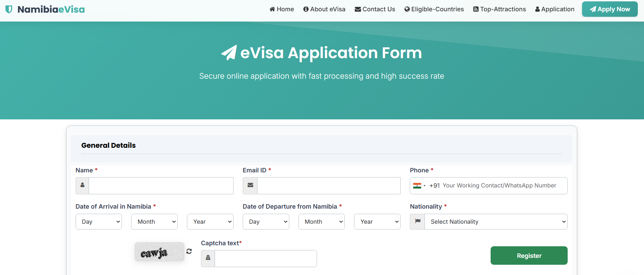Click the lock icon beside Captcha field
Screen dimensions: 644x275
click(208, 258)
